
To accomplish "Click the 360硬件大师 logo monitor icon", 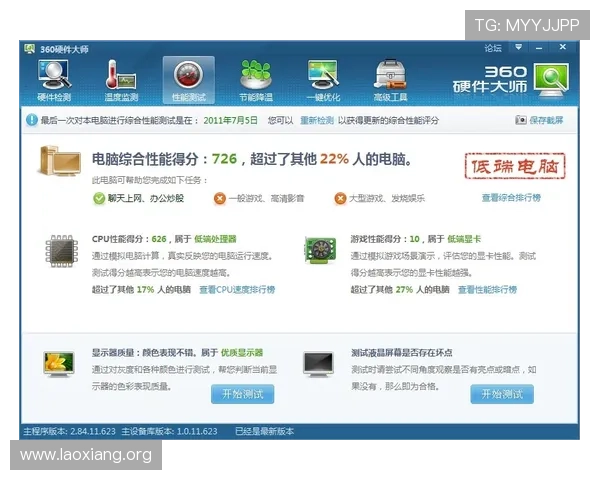I will click(551, 80).
